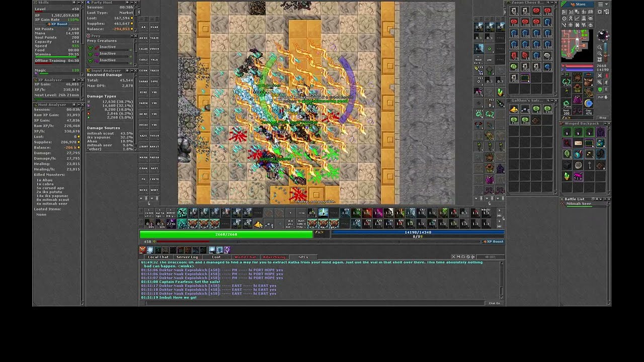Screen dimensions: 644x362
Task: Click first item in Zaoan Chess Box
Action: pos(514,11)
